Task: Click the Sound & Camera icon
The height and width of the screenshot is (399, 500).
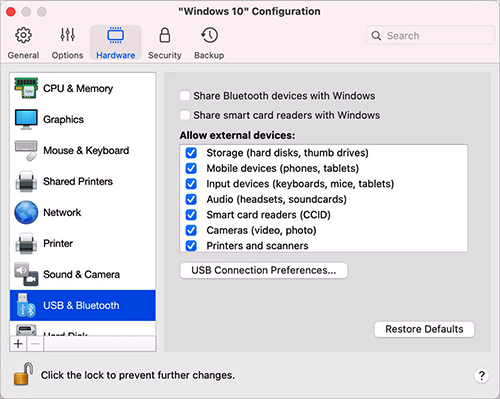Action: tap(26, 274)
